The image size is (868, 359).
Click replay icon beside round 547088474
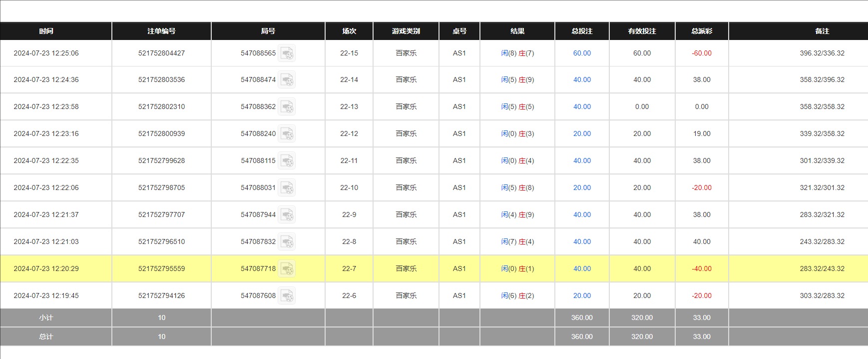tap(287, 80)
